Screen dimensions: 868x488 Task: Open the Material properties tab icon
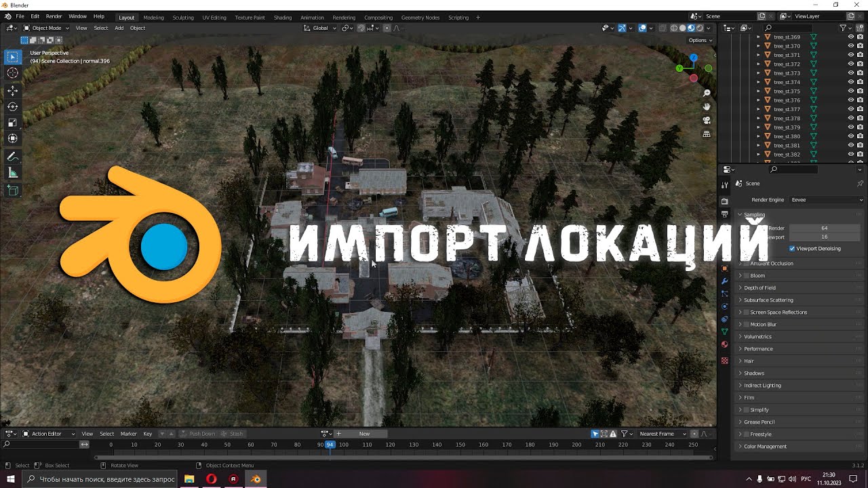tap(724, 344)
